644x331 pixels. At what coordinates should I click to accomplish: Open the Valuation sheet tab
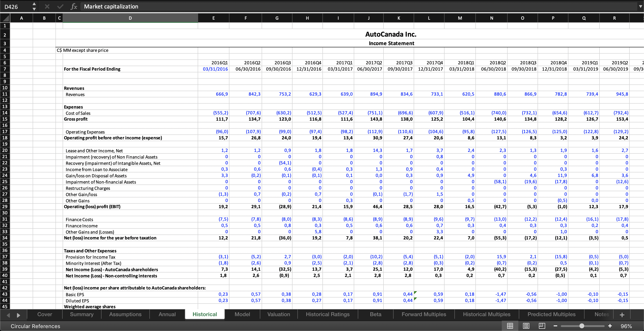pos(279,314)
